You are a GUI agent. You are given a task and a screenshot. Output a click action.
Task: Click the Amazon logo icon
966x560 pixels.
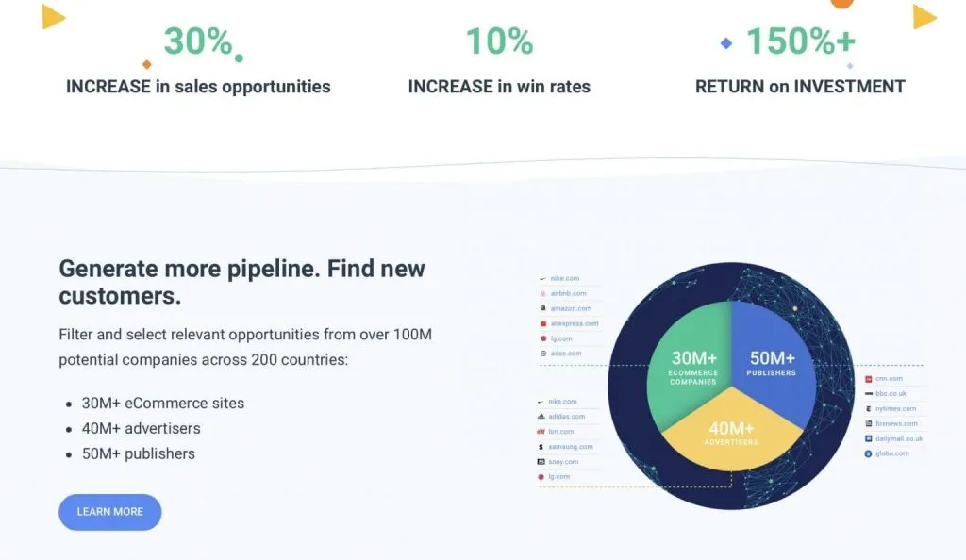click(x=542, y=308)
